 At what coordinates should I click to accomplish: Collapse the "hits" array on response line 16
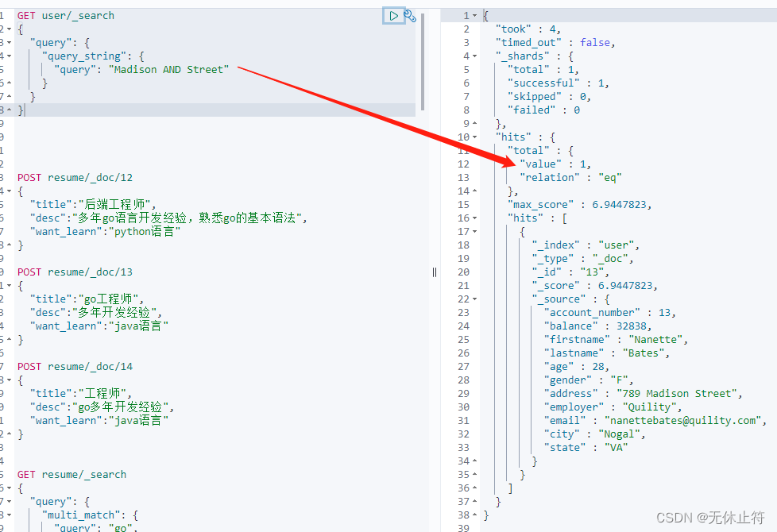[475, 218]
